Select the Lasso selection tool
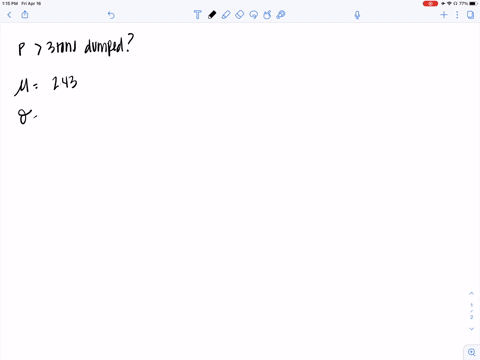 [254, 15]
